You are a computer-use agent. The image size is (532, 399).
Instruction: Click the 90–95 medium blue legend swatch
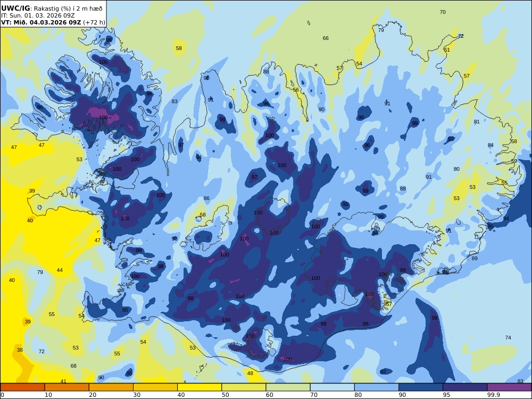point(421,387)
